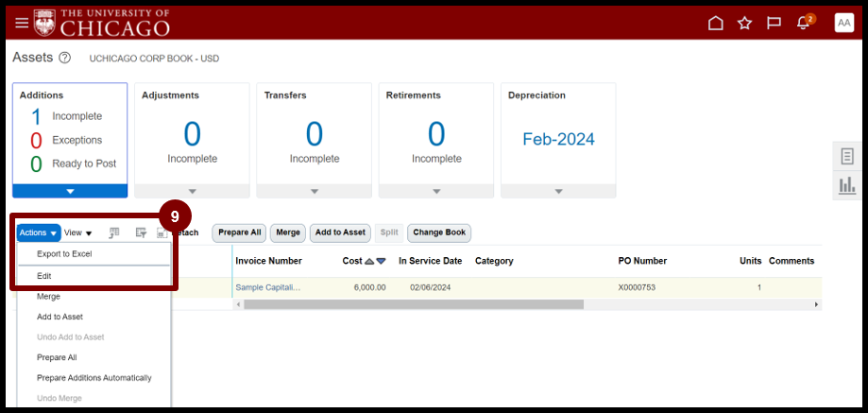Choose Export to Excel from Actions menu

click(64, 254)
